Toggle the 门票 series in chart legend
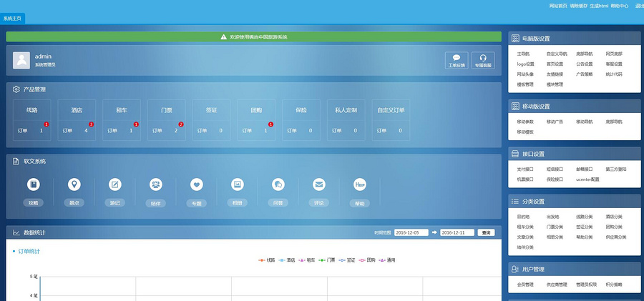 click(x=327, y=260)
